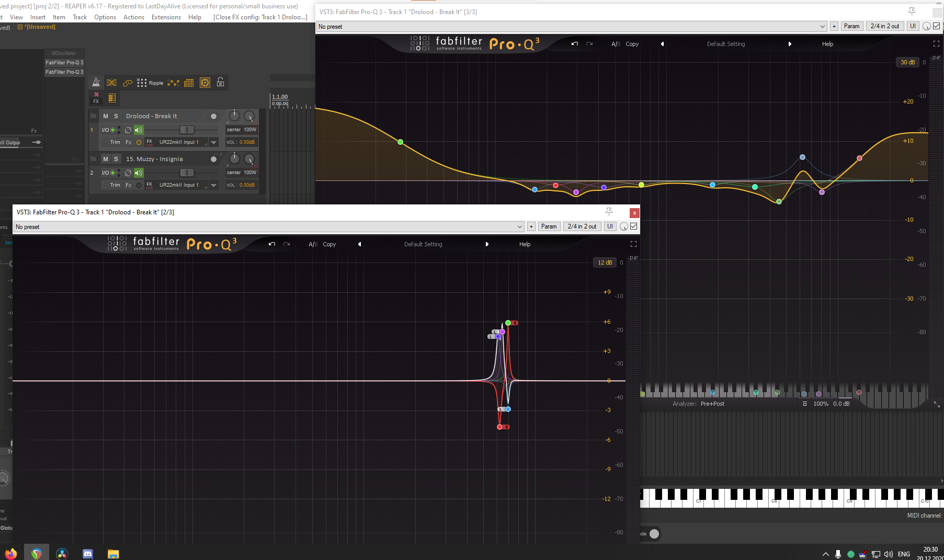Image resolution: width=944 pixels, height=560 pixels.
Task: Open the orange piano roll/list icon
Action: click(112, 98)
